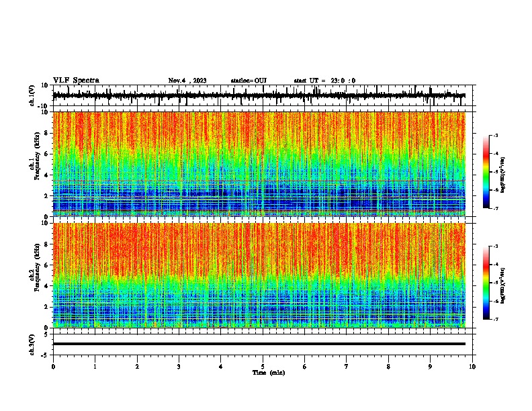The width and height of the screenshot is (532, 411).
Task: Click the "8" kHz tick on ch.1 frequency axis
Action: (47, 133)
